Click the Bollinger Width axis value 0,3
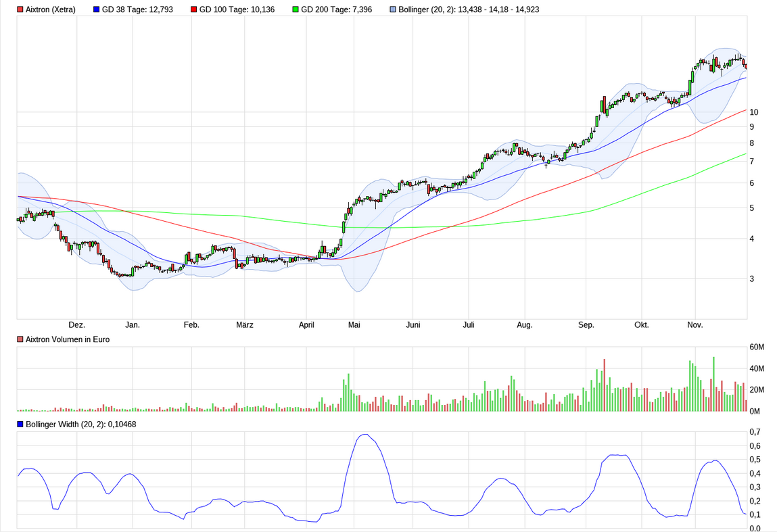The height and width of the screenshot is (532, 777). click(755, 487)
